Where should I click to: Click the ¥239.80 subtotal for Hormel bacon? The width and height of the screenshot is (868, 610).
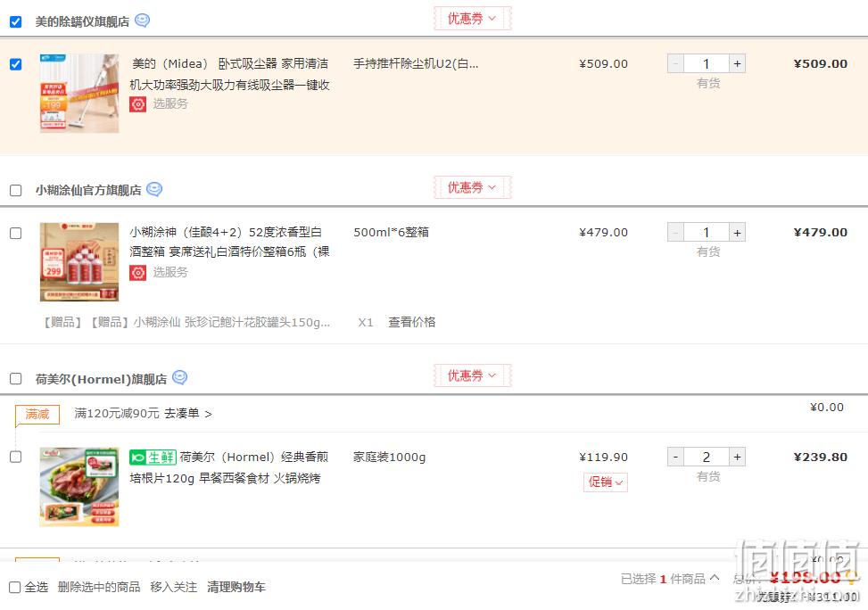pos(821,457)
